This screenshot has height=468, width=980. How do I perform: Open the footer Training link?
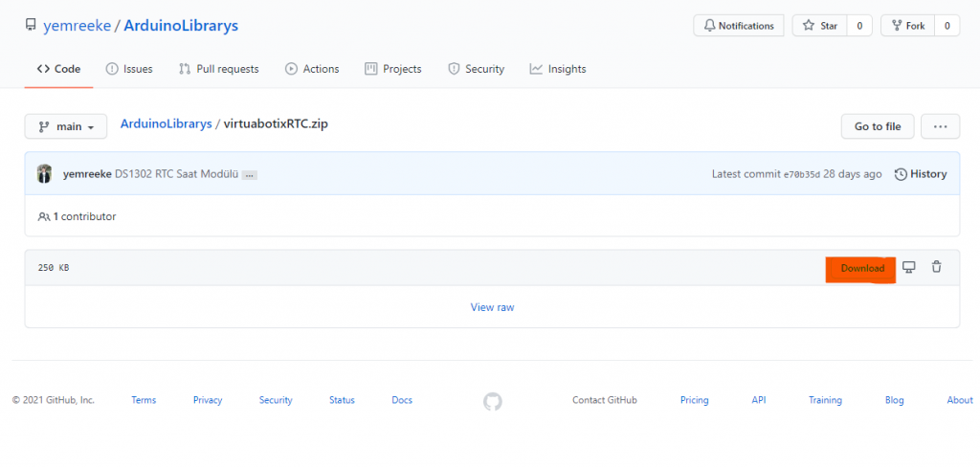point(825,400)
